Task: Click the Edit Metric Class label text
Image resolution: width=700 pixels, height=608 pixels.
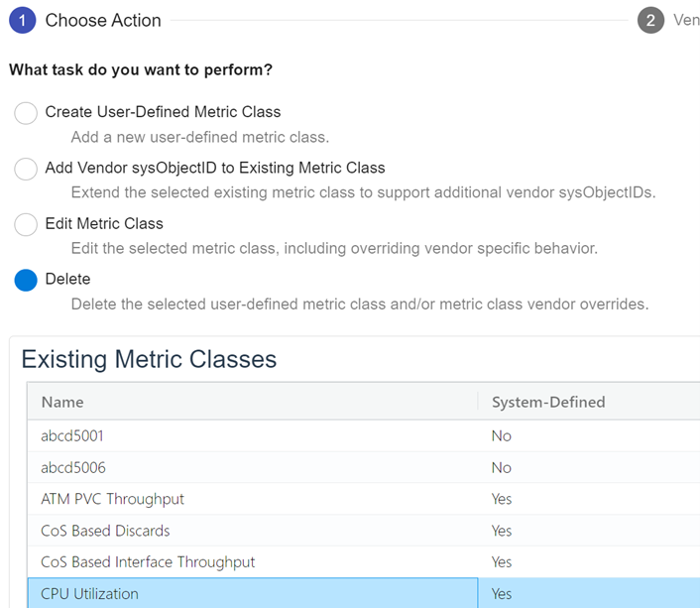Action: [x=104, y=223]
